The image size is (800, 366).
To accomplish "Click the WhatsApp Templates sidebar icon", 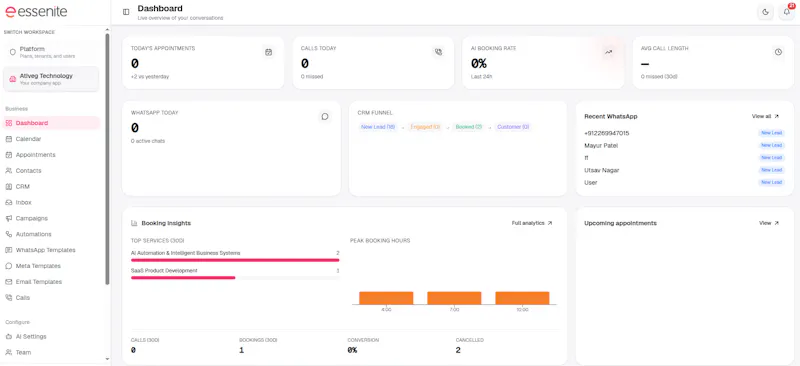I will 9,250.
